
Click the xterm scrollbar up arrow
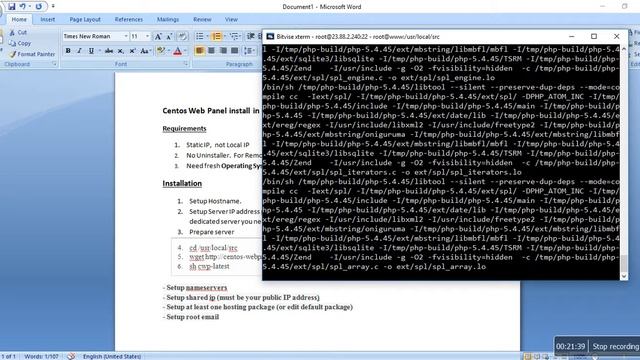624,49
